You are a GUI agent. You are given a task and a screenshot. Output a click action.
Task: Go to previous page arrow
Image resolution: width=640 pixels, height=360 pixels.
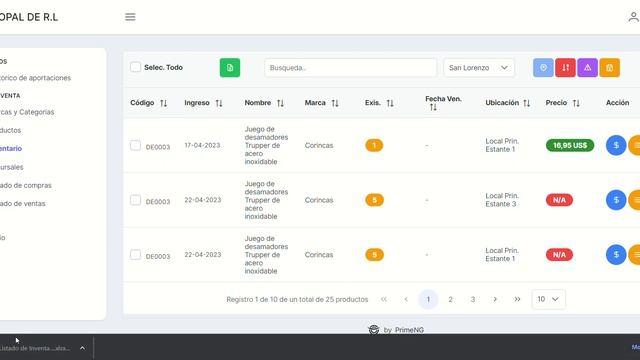point(406,299)
